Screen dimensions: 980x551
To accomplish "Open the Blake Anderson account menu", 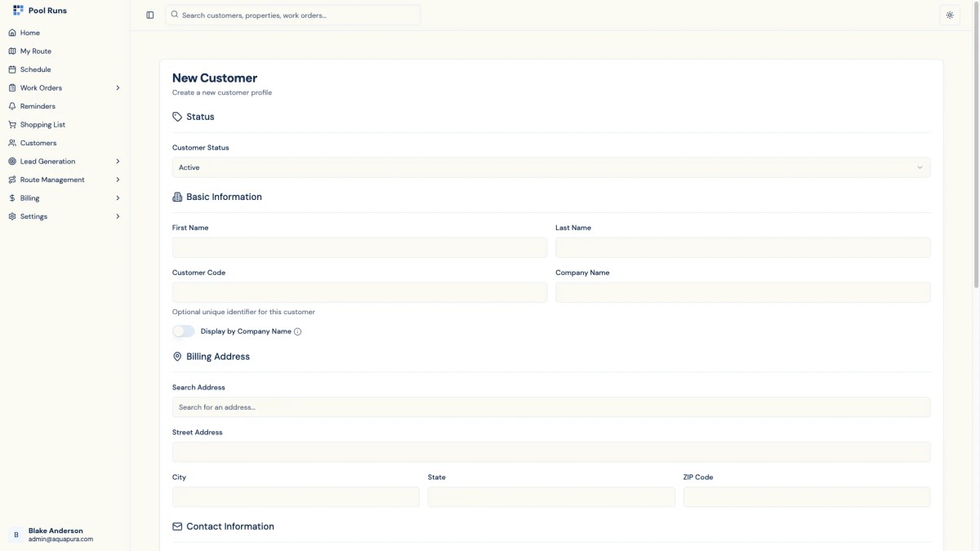I will pyautogui.click(x=65, y=535).
